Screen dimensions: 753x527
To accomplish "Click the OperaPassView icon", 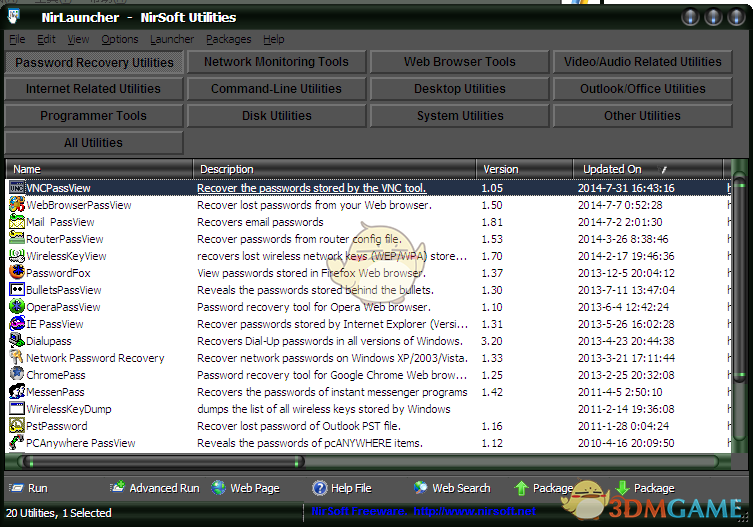I will [x=17, y=307].
